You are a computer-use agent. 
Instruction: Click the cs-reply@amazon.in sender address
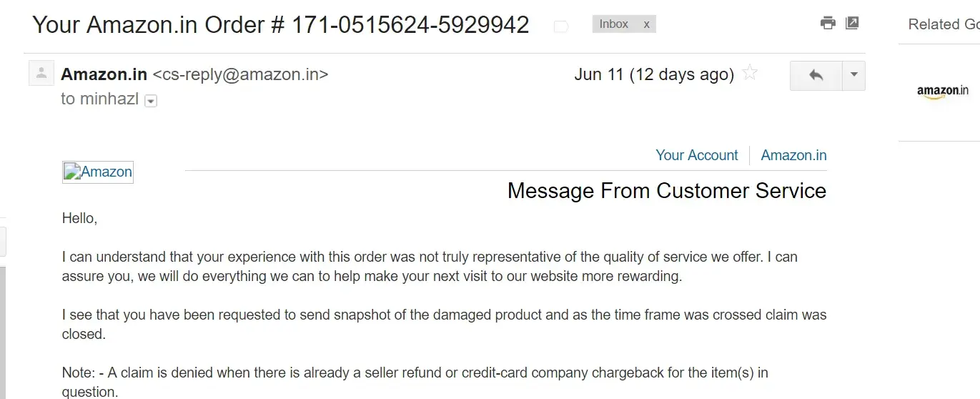click(x=241, y=74)
